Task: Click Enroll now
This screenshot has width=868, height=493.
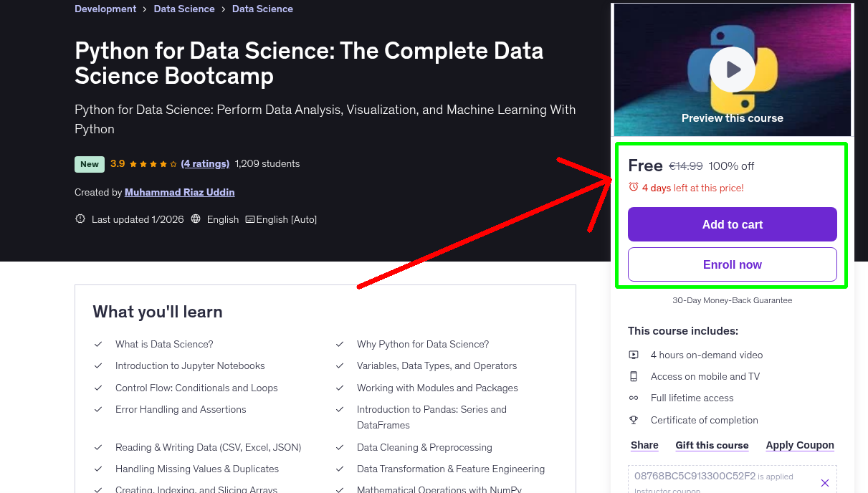Action: (x=732, y=264)
